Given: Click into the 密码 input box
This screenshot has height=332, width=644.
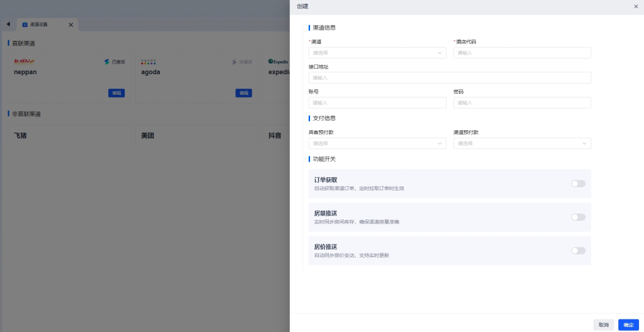Looking at the screenshot, I should [522, 102].
